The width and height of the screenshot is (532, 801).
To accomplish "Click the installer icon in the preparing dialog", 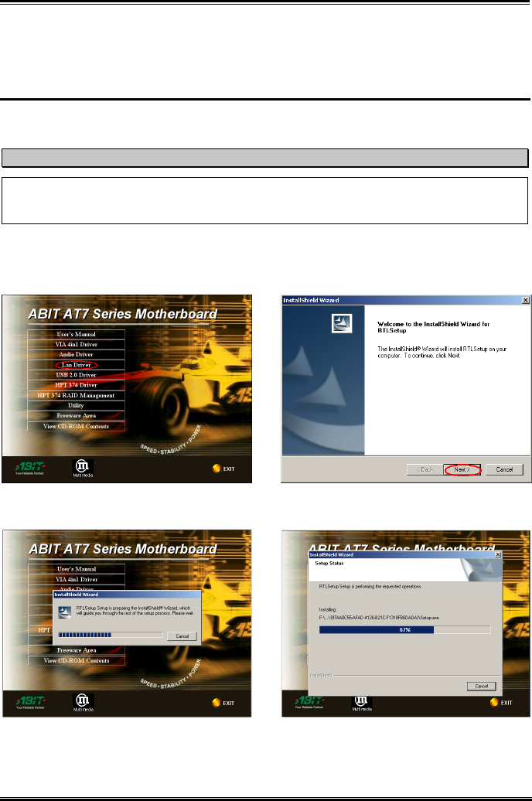I will [64, 612].
